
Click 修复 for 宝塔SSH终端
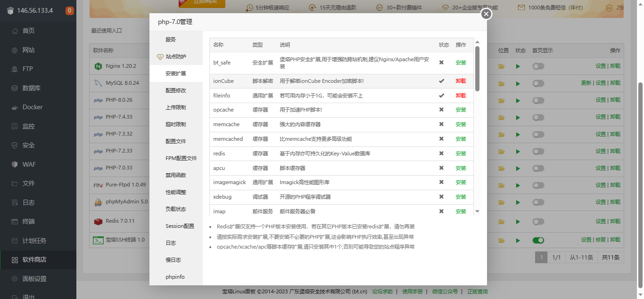601,240
